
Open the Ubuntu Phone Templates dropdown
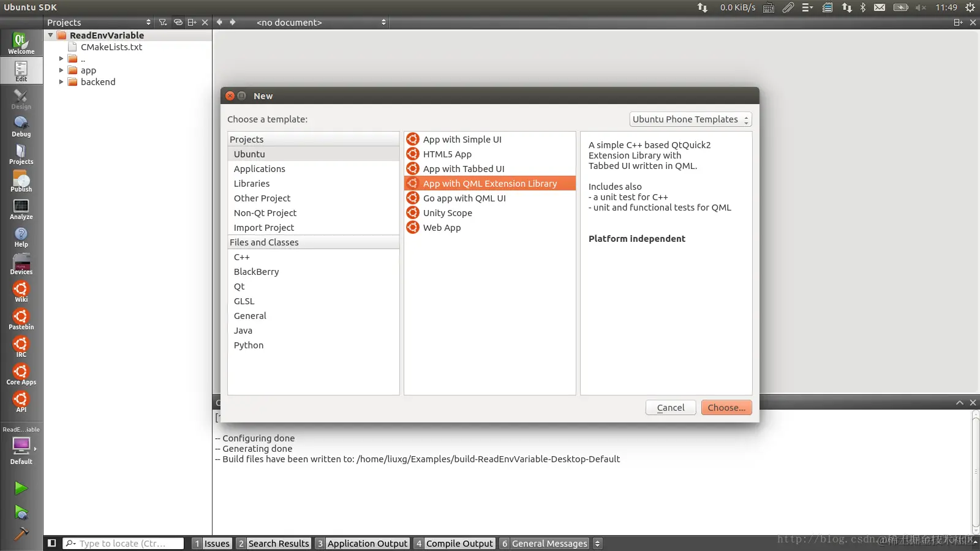tap(690, 119)
